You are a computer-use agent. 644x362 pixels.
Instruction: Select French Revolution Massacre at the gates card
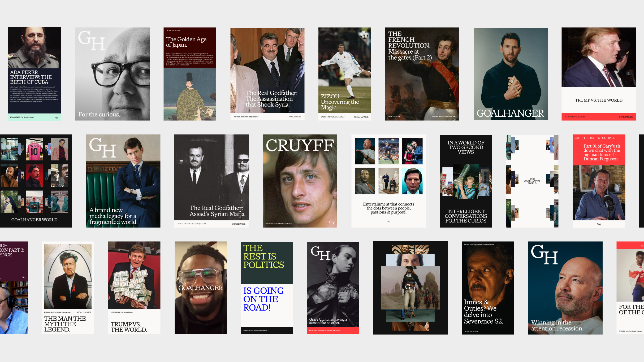[x=422, y=74]
